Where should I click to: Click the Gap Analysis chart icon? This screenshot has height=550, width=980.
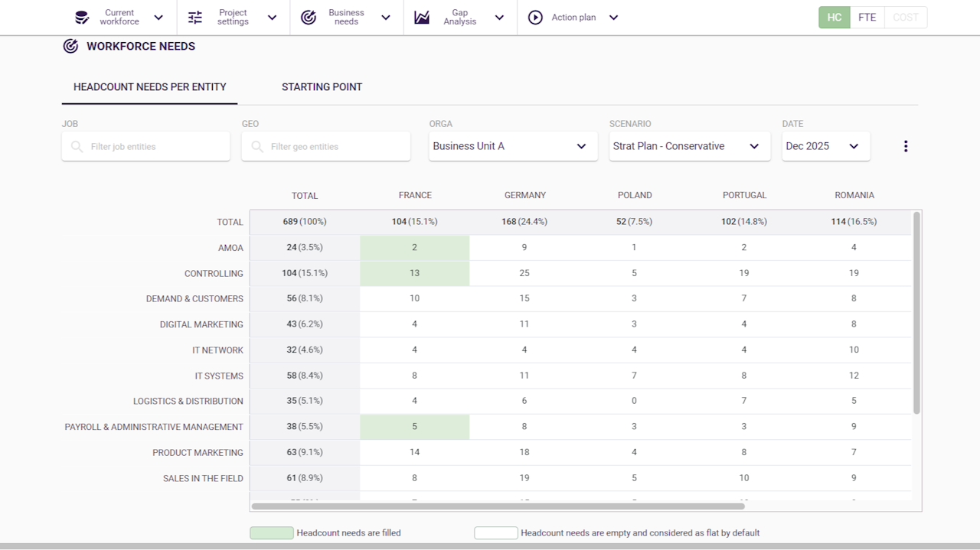tap(422, 18)
